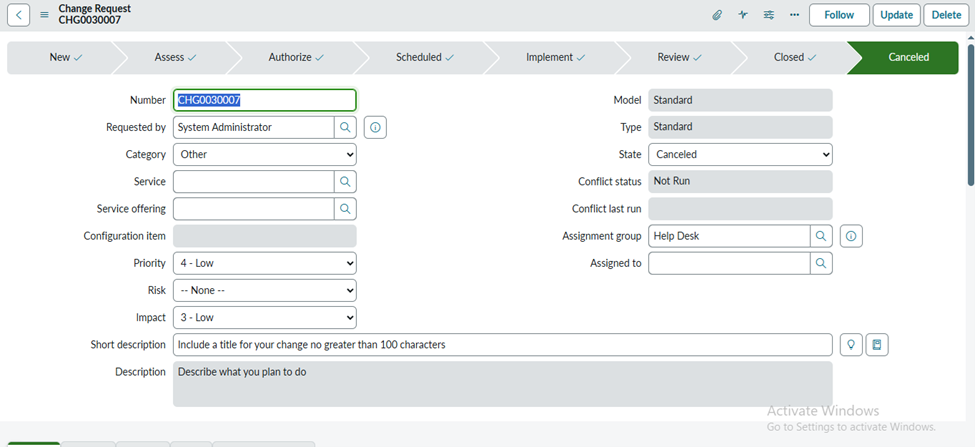Expand the State dropdown showing Canceled

point(740,155)
